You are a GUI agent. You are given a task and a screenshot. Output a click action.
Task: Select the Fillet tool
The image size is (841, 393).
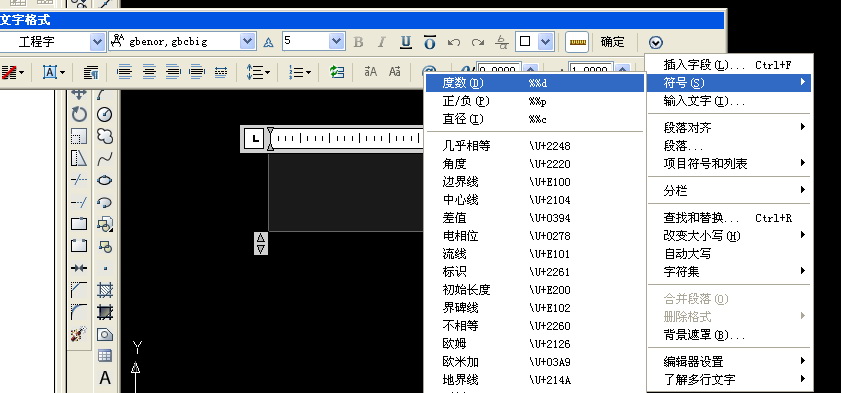pos(79,312)
